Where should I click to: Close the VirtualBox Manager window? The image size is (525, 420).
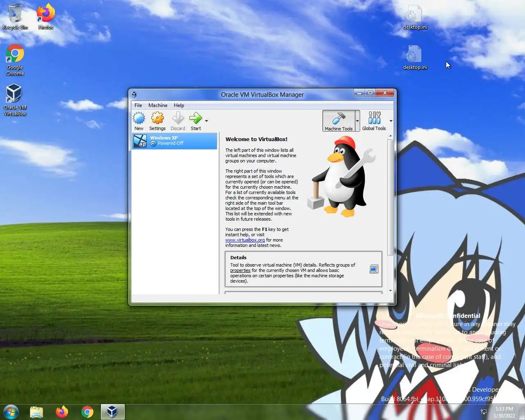[385, 93]
